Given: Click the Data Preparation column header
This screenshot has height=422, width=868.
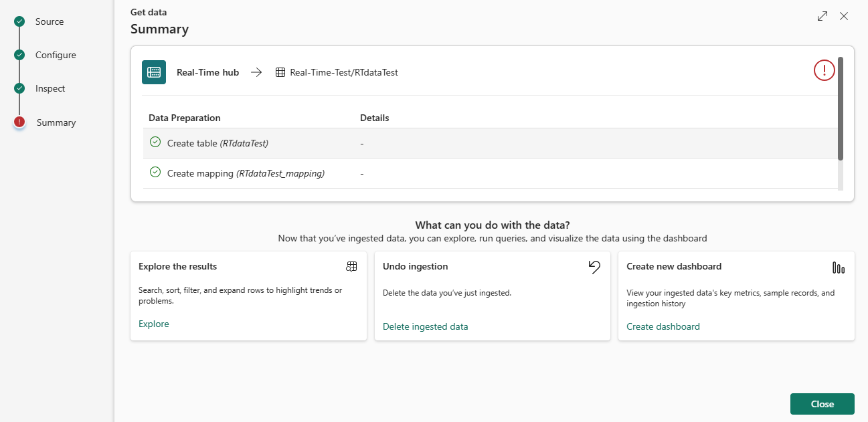Looking at the screenshot, I should coord(185,118).
